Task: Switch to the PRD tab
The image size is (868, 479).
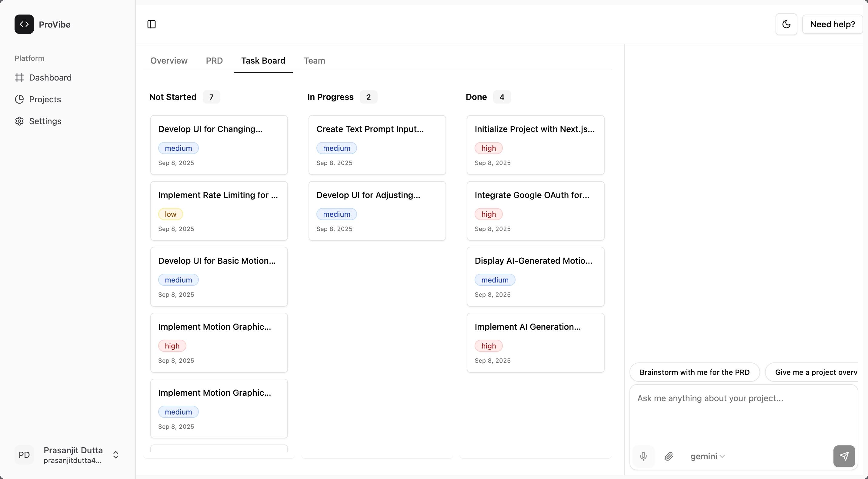Action: (x=214, y=61)
